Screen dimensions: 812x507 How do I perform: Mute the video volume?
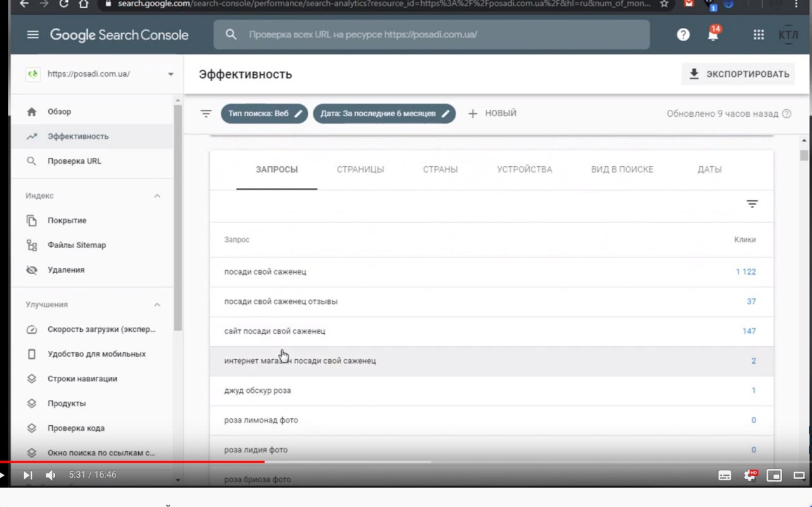51,475
